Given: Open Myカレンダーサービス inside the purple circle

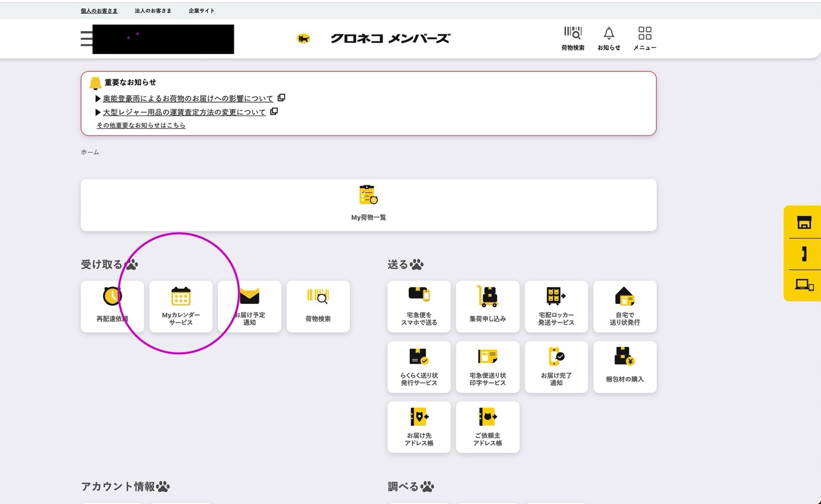Looking at the screenshot, I should 181,306.
